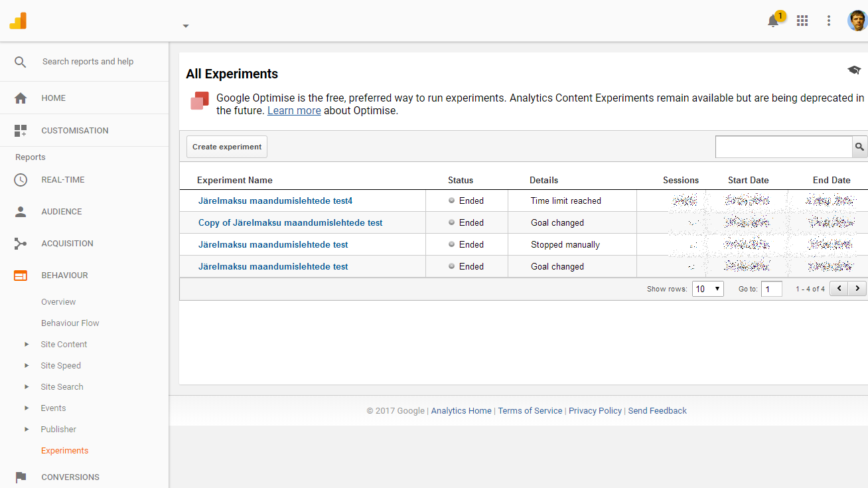Viewport: 868px width, 488px height.
Task: Click the magnifier search button beside experiment filter
Action: tap(859, 147)
